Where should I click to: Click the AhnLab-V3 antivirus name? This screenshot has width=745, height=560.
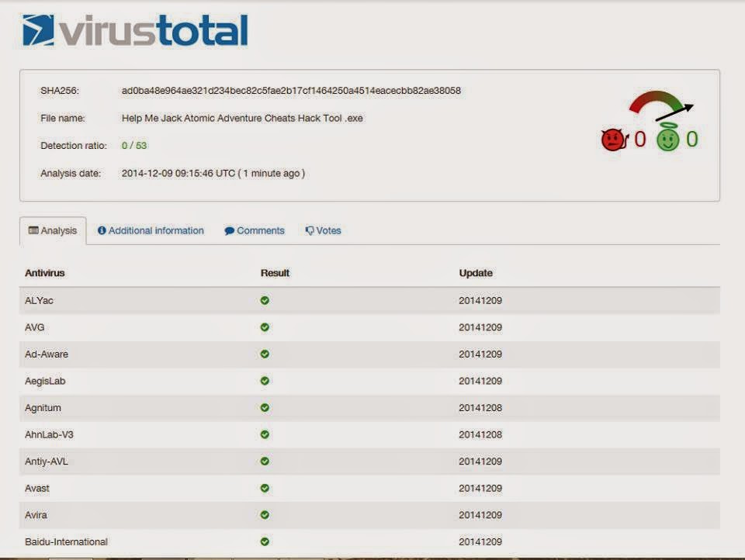(x=49, y=434)
